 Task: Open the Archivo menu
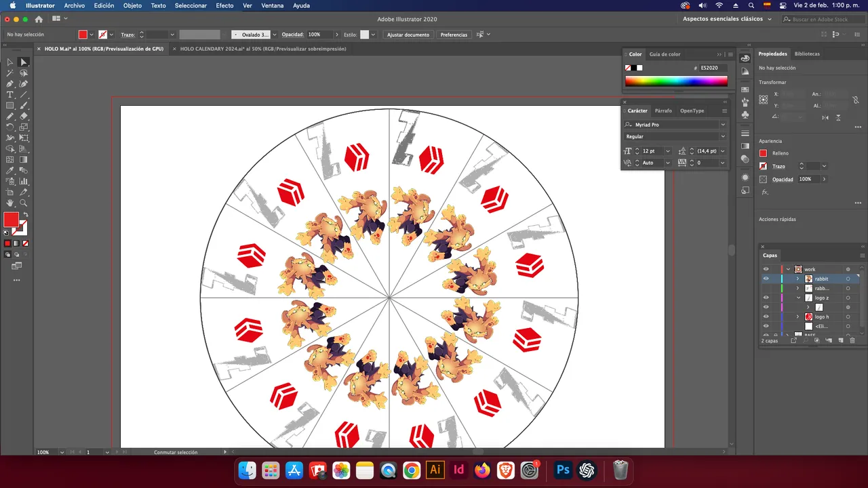pyautogui.click(x=75, y=5)
